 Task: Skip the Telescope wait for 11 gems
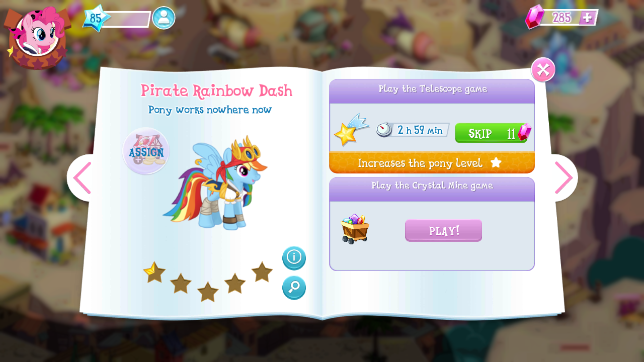[493, 133]
